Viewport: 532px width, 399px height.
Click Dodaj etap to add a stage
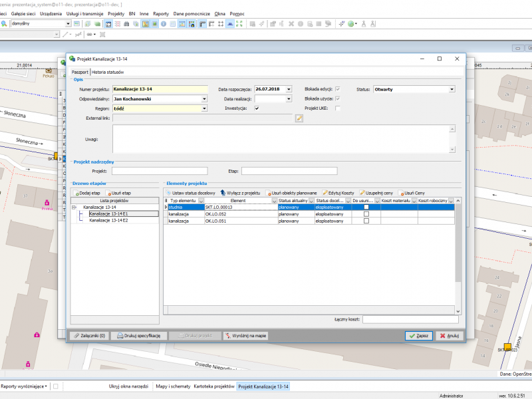tap(87, 193)
